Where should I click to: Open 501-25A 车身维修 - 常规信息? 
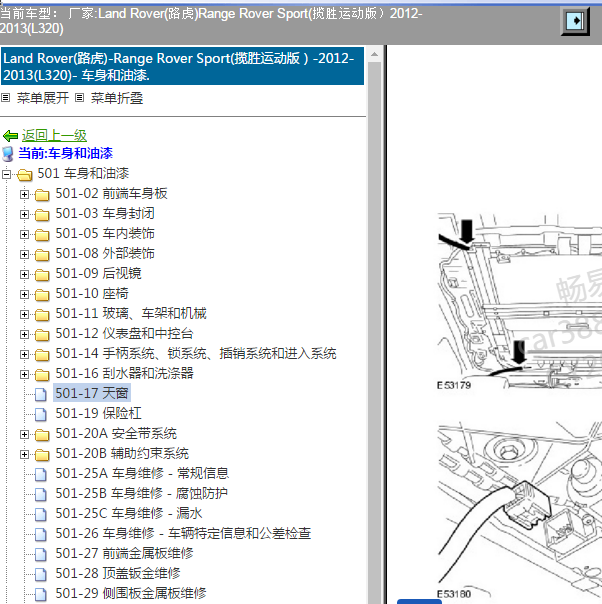[x=142, y=473]
